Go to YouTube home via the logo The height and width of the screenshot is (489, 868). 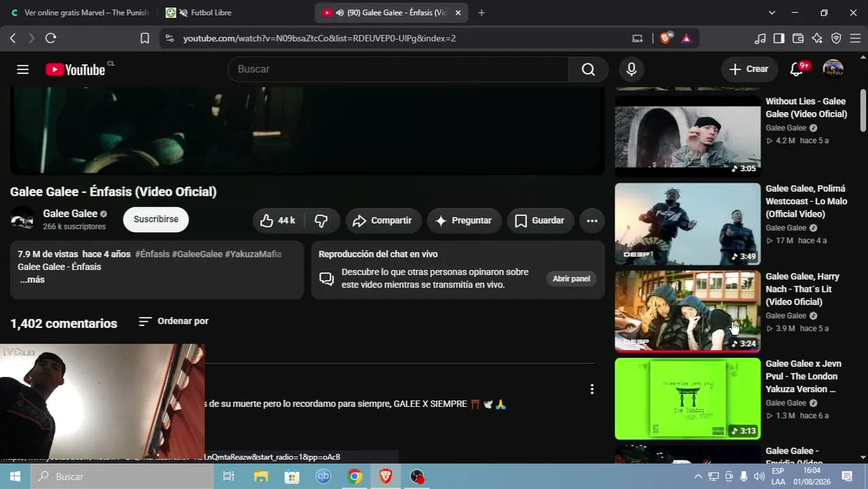pyautogui.click(x=75, y=69)
